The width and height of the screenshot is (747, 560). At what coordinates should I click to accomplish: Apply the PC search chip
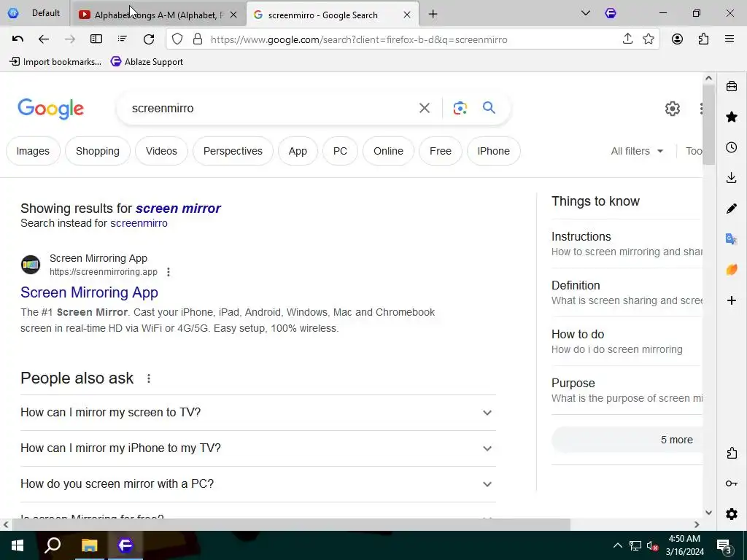[x=340, y=151]
